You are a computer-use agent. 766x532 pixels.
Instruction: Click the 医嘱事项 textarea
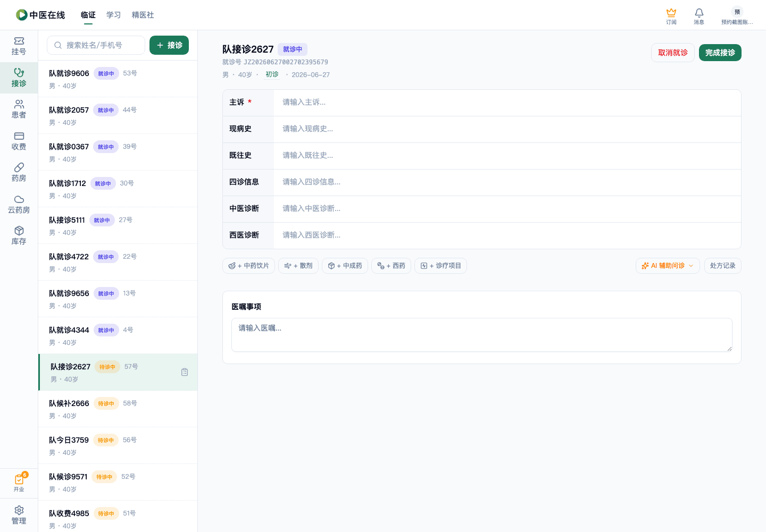(x=482, y=335)
